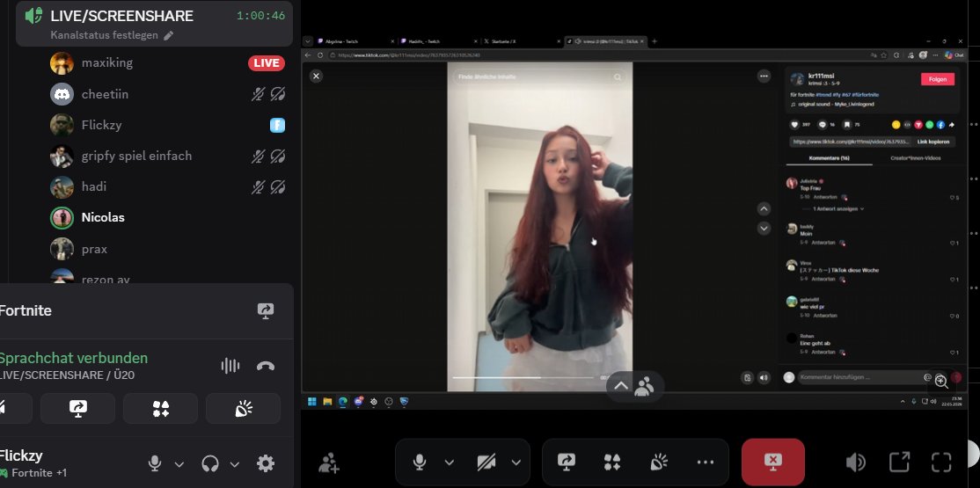
Task: Expand camera dropdown in call controls
Action: point(516,463)
